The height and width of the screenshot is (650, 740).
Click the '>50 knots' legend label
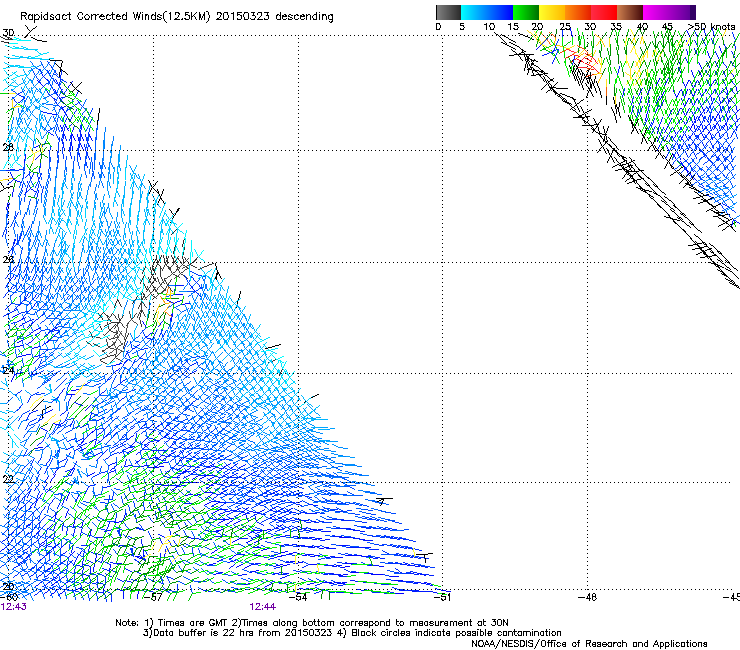(711, 27)
